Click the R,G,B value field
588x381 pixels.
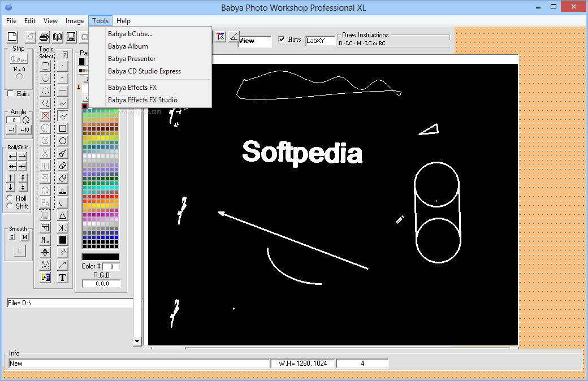(x=102, y=284)
